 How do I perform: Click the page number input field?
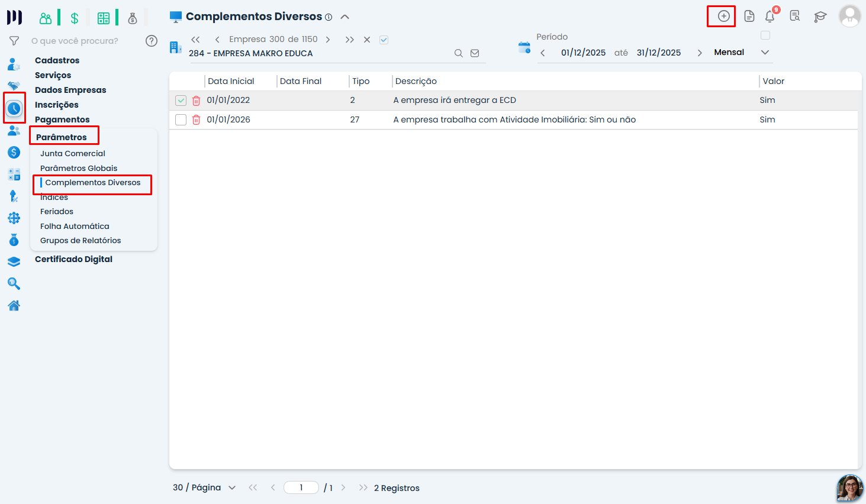coord(301,488)
